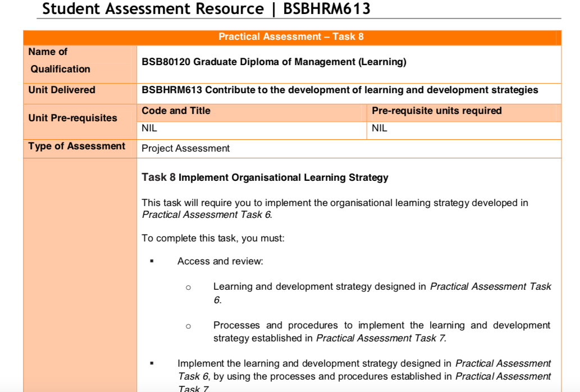Click the BSBHRM613 unit title text

tap(339, 90)
